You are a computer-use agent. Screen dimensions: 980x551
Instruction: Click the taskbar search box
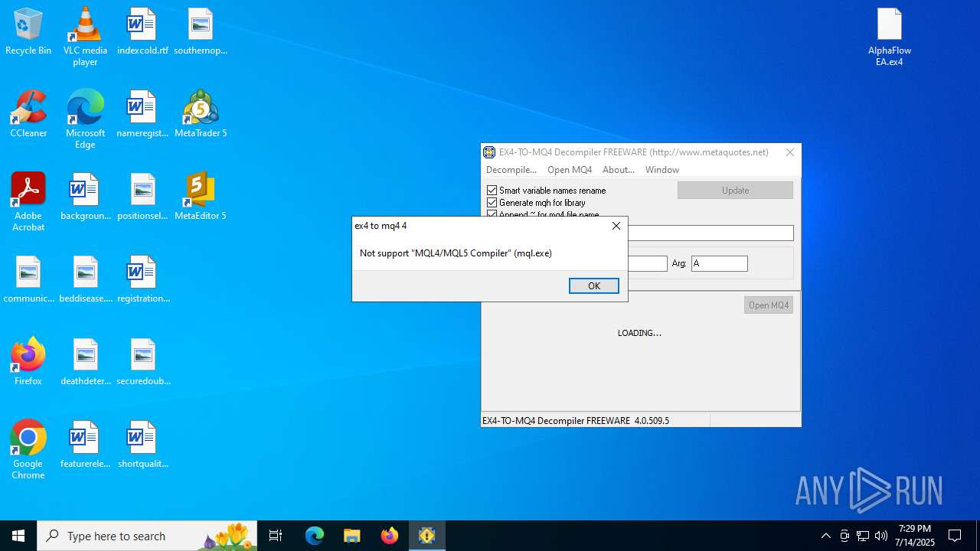coord(147,536)
